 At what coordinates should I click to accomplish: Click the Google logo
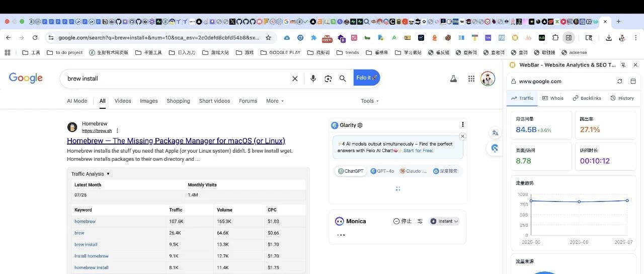click(x=26, y=78)
